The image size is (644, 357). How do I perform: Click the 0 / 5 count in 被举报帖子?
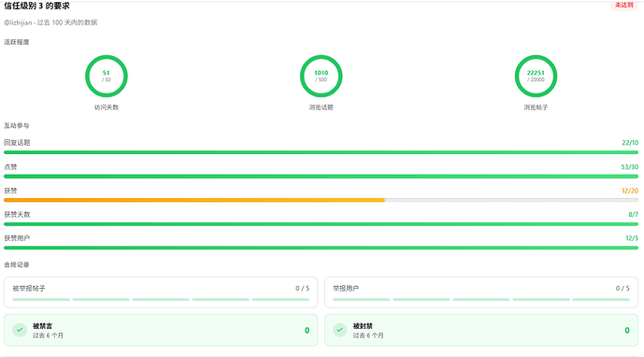click(x=302, y=289)
